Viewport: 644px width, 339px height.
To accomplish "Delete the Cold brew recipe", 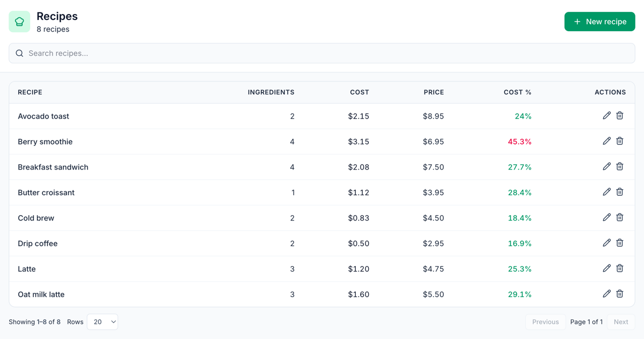I will [x=620, y=217].
